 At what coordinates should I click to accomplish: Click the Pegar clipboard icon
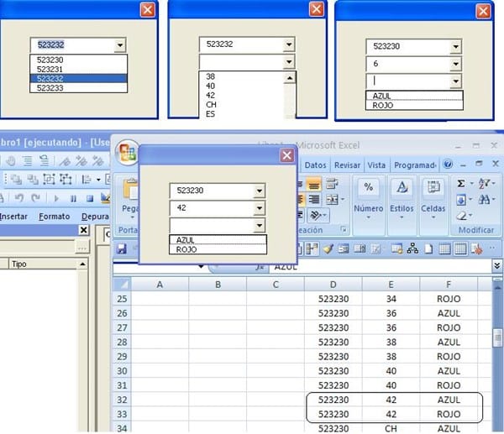130,190
